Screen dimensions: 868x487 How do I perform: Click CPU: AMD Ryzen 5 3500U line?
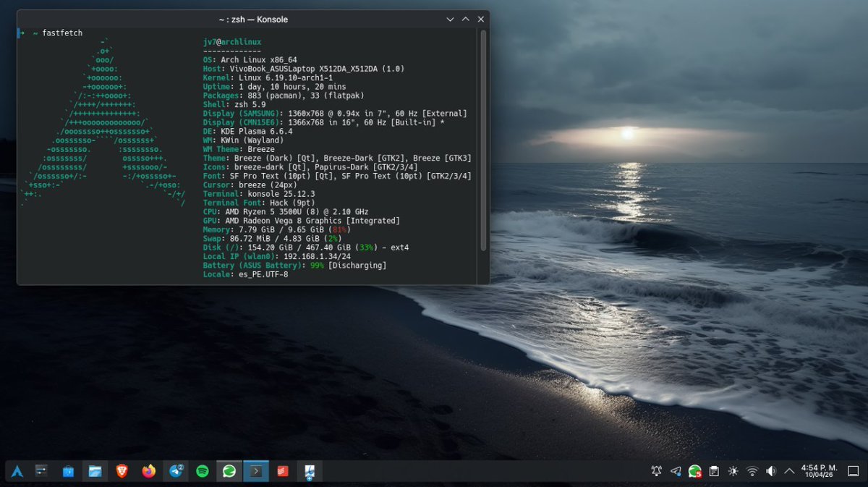click(286, 211)
